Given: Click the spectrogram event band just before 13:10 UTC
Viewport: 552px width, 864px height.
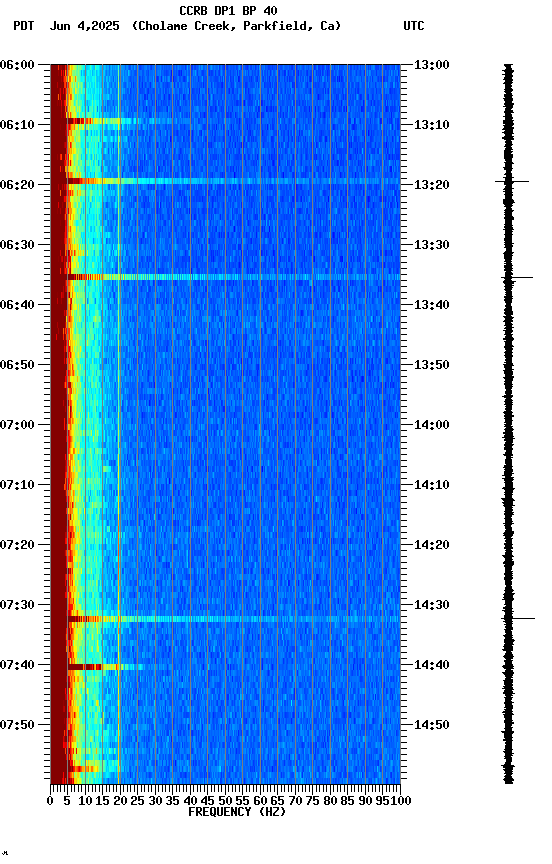Looking at the screenshot, I should [x=129, y=121].
